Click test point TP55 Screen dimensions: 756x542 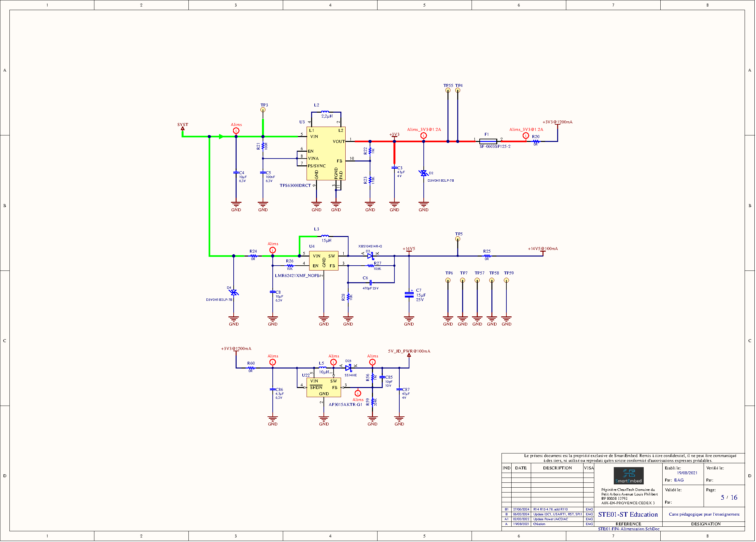tap(448, 91)
